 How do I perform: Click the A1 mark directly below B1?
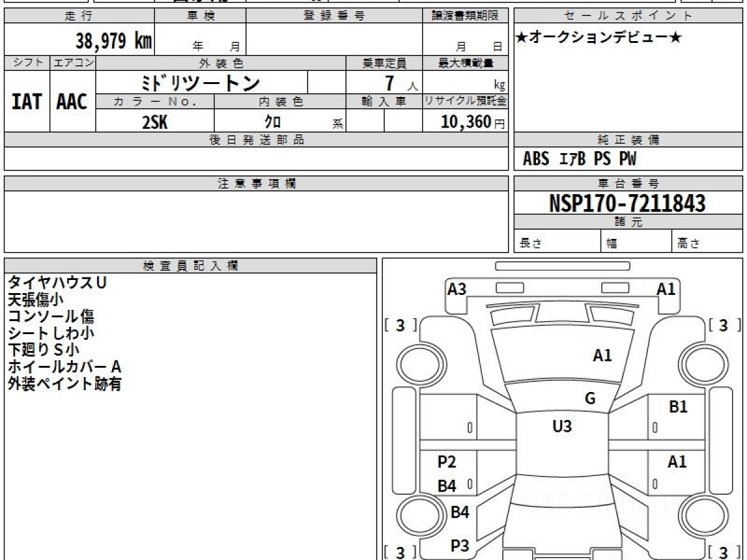pyautogui.click(x=677, y=462)
